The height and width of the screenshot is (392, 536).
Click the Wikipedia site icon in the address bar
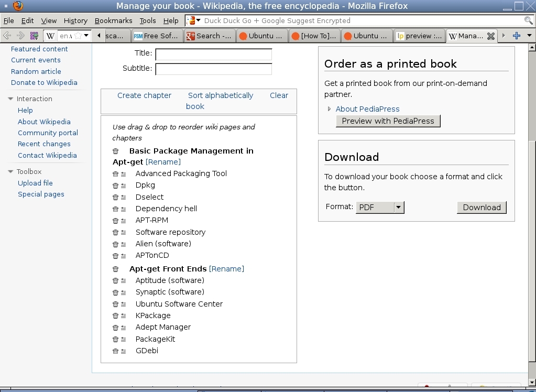point(50,36)
